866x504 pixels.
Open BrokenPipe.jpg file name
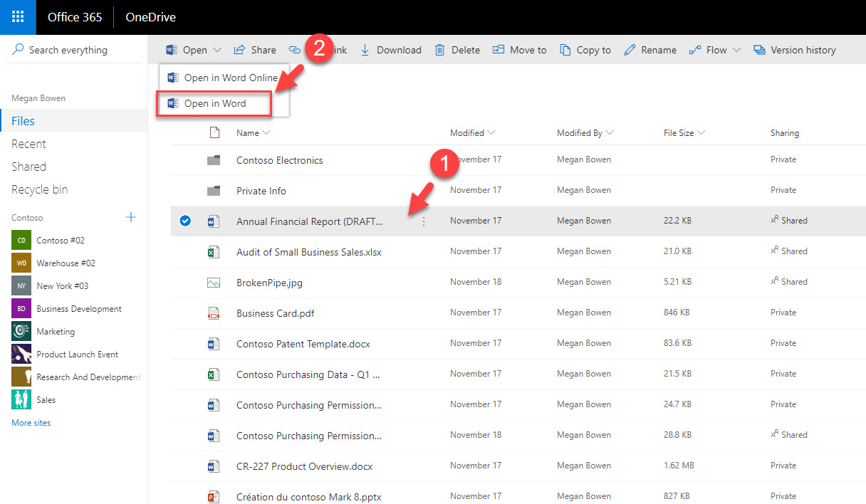click(x=269, y=283)
